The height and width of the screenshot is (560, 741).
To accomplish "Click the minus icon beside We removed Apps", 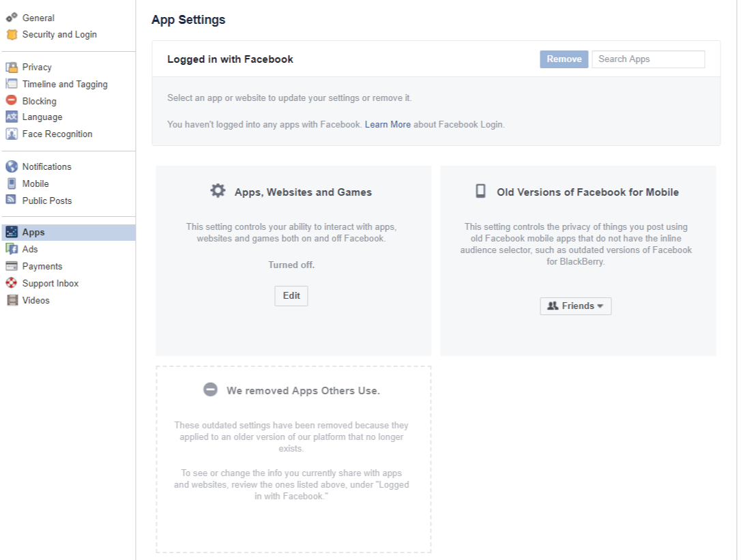I will (210, 389).
